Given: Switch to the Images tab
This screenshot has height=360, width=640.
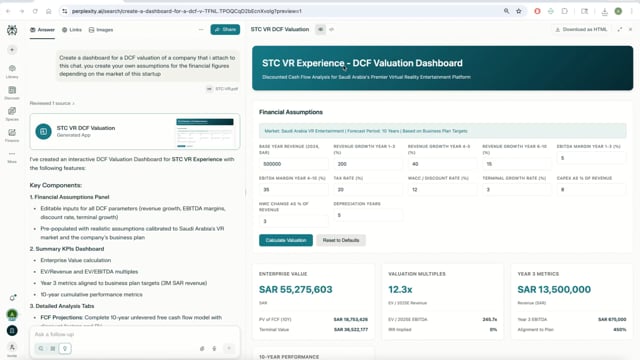Looking at the screenshot, I should click(x=101, y=30).
